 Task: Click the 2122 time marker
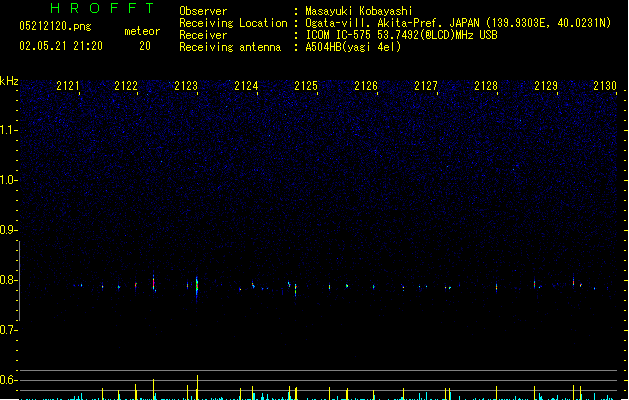click(126, 86)
